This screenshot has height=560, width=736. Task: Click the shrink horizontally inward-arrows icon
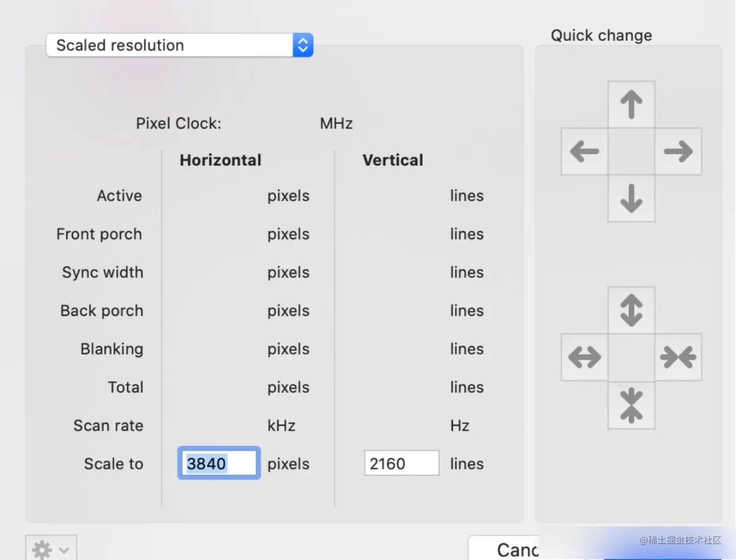tap(678, 357)
